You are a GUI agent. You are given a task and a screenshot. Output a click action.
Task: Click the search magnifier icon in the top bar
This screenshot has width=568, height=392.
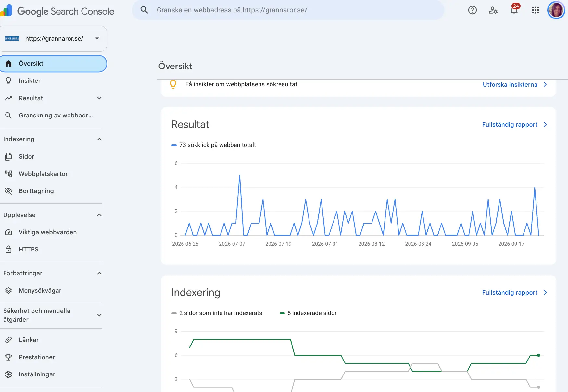[x=144, y=10]
